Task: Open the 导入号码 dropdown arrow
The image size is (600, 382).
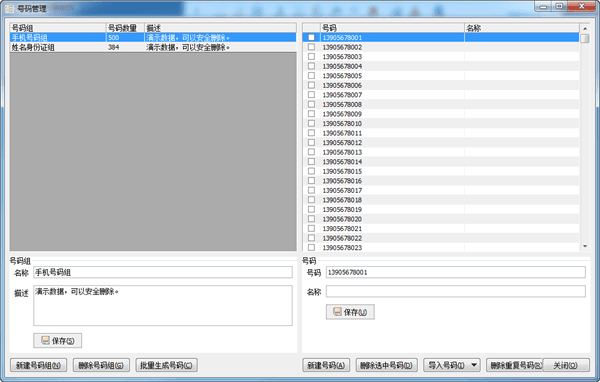Action: pyautogui.click(x=474, y=365)
